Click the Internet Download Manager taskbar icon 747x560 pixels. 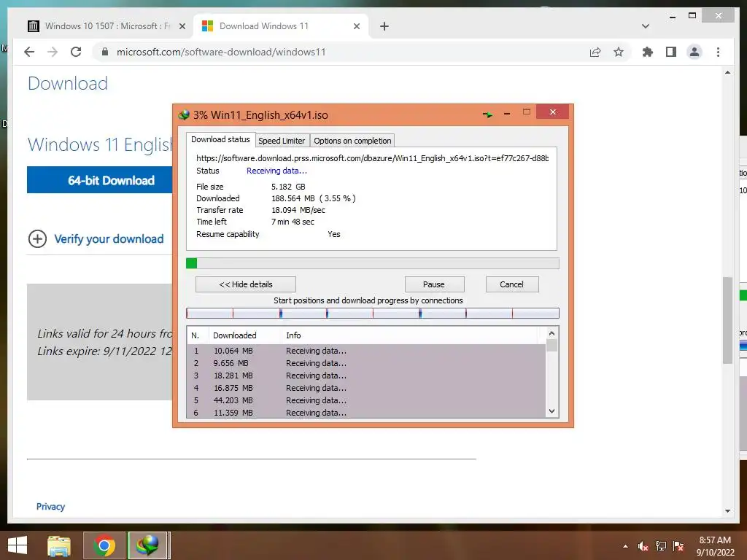pos(147,545)
